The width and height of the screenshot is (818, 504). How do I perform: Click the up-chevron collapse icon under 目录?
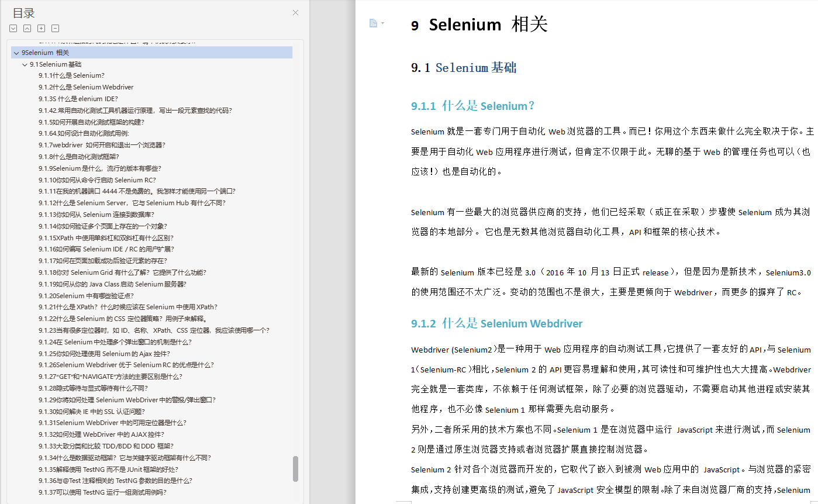point(27,28)
